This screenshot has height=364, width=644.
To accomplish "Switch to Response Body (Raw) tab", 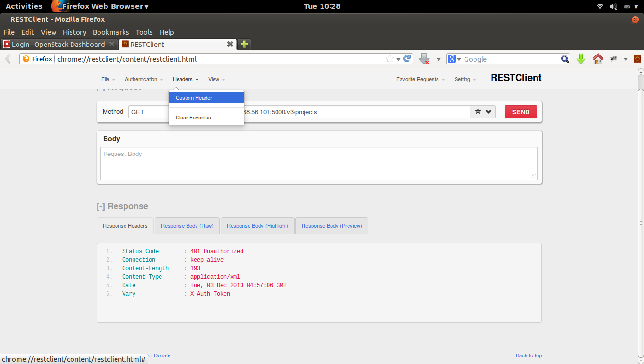I will [x=187, y=226].
